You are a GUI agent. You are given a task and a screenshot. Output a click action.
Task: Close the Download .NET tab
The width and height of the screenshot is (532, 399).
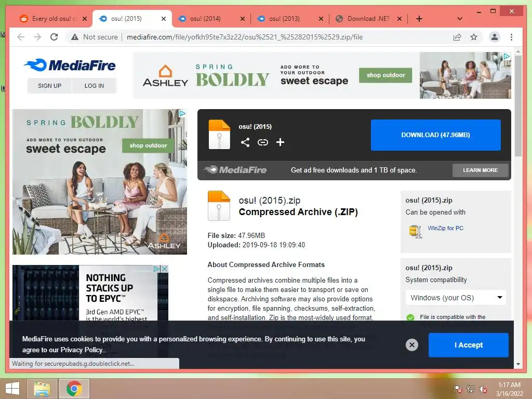pos(400,19)
